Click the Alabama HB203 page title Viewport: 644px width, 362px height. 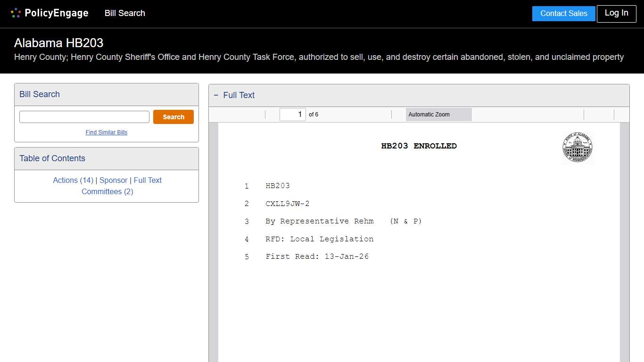point(59,43)
